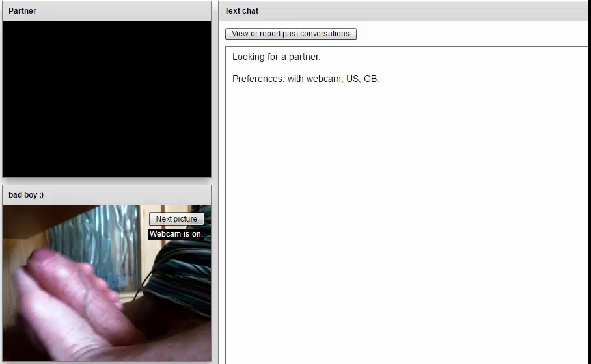
Task: Click the Webcam is on status label
Action: (x=176, y=234)
